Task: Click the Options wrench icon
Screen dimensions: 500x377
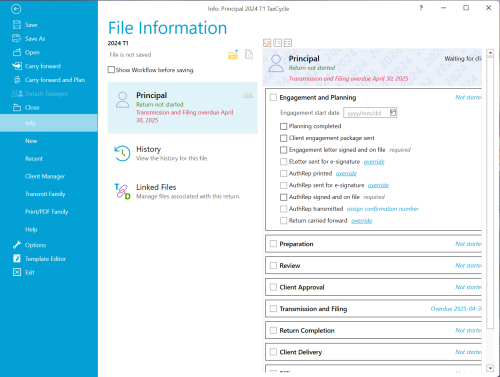Action: (17, 245)
